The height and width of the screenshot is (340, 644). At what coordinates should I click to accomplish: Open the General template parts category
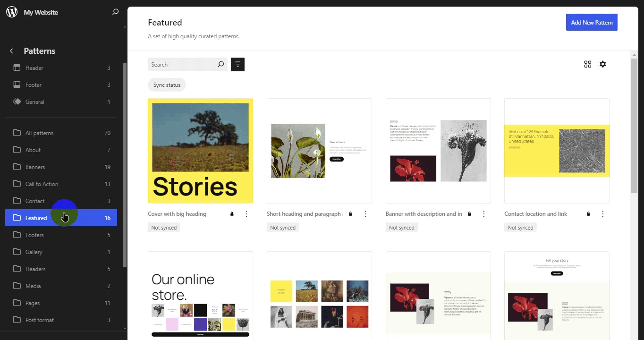click(x=61, y=102)
